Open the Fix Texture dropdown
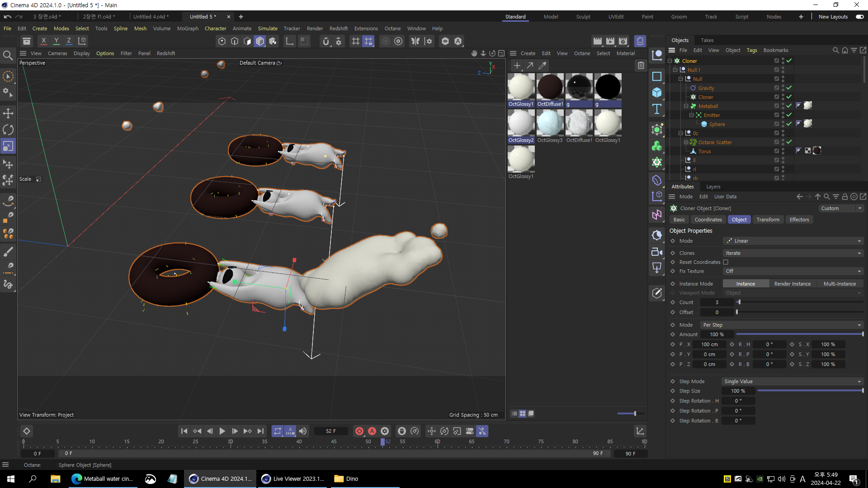The height and width of the screenshot is (488, 868). (793, 271)
